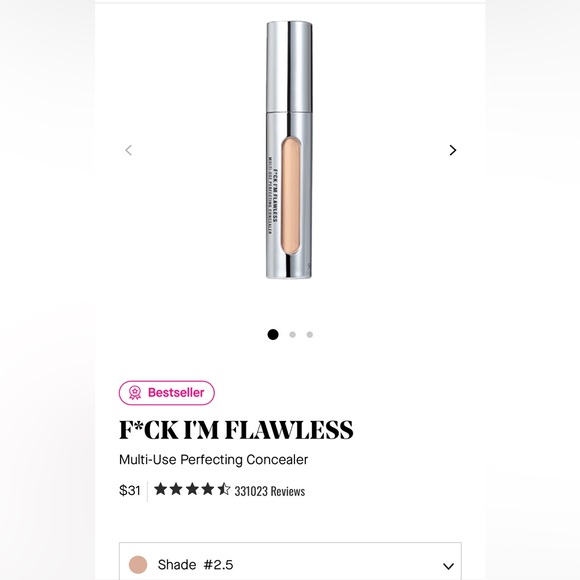
Task: Click the concealer product image
Action: tap(289, 150)
